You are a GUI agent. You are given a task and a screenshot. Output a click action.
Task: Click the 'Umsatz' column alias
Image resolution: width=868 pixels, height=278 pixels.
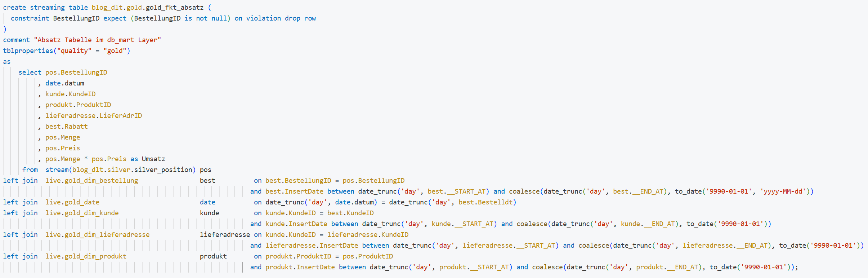click(x=153, y=159)
